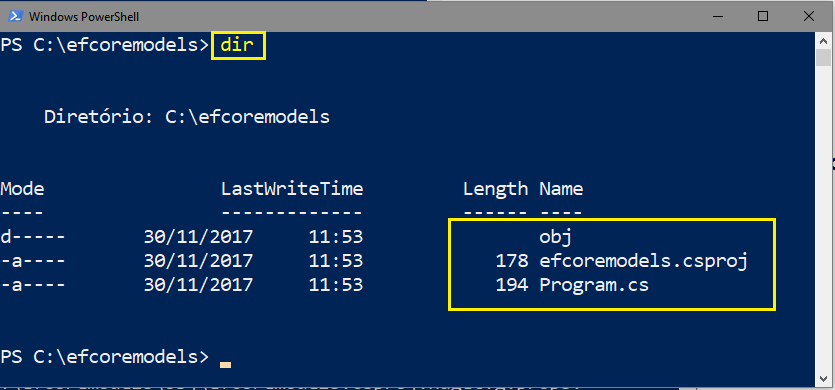This screenshot has height=390, width=835.
Task: Minimize the Windows PowerShell window
Action: [716, 17]
